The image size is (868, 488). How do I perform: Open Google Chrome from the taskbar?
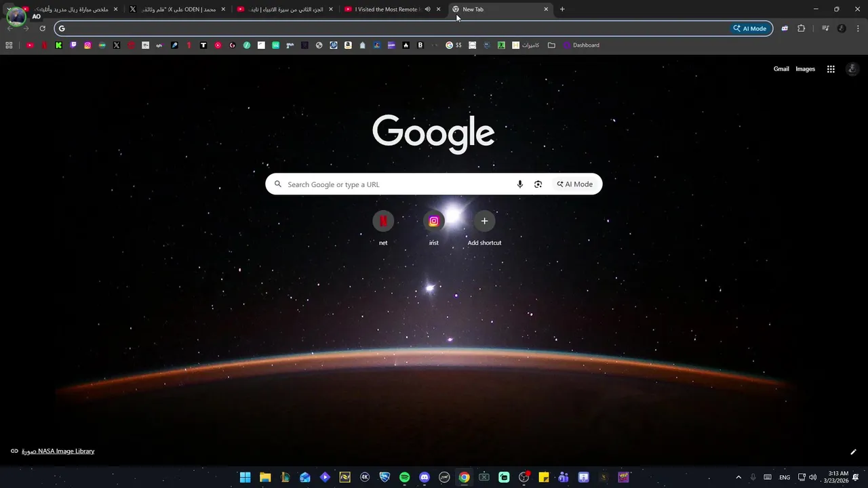pos(464,477)
